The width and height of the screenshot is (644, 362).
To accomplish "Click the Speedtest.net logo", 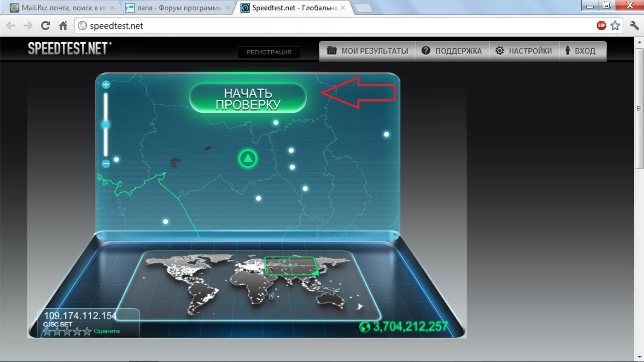I will [x=70, y=48].
